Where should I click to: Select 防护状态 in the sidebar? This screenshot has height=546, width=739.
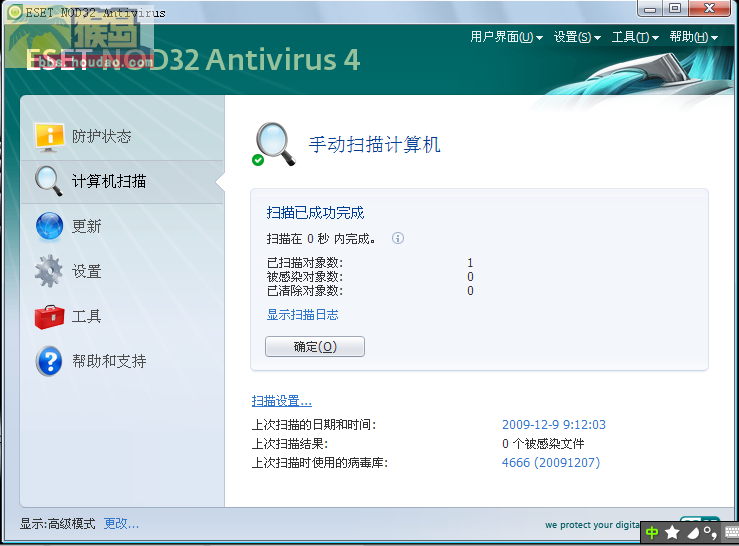click(x=101, y=137)
